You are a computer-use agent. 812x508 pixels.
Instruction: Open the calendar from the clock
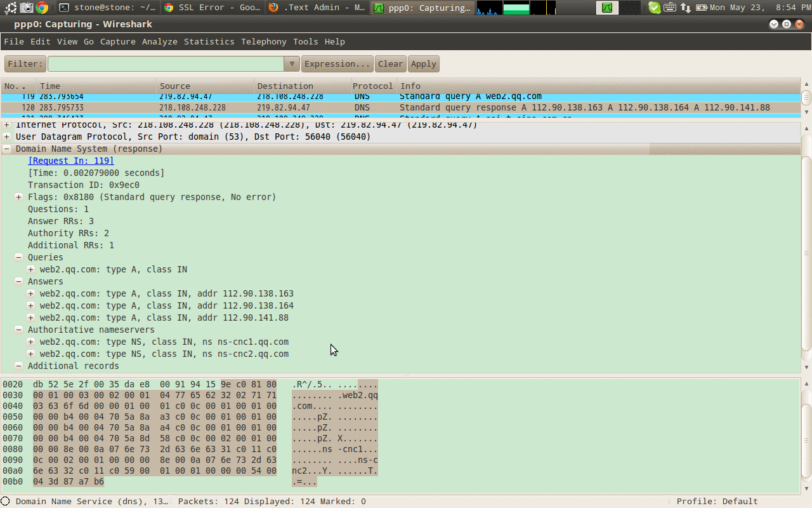760,8
